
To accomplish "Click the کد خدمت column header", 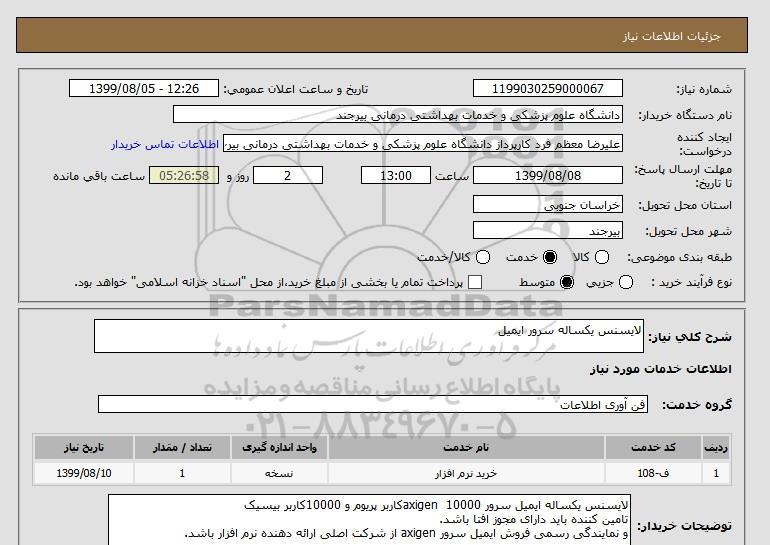I will [653, 447].
